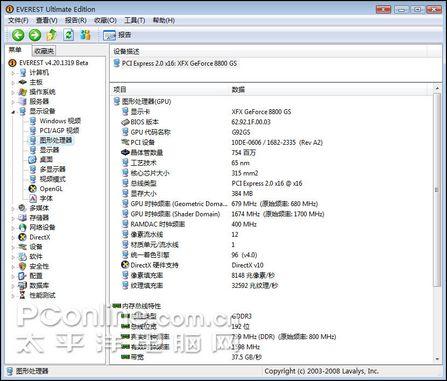This screenshot has width=447, height=381.
Task: Click the 报告 report toolbar button
Action: pyautogui.click(x=117, y=35)
